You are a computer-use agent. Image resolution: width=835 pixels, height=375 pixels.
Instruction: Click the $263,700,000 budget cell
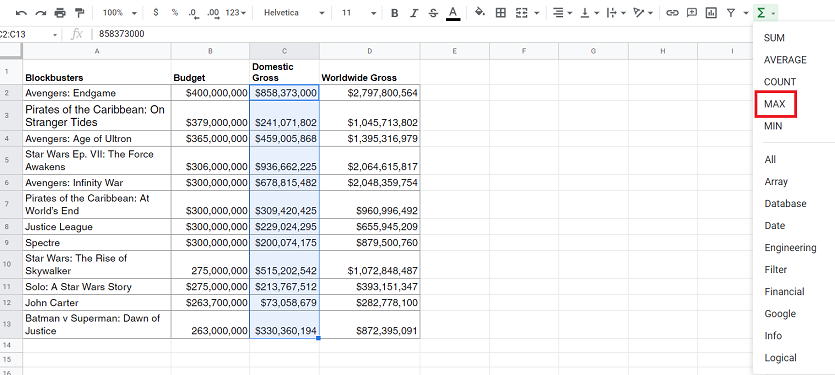click(210, 303)
